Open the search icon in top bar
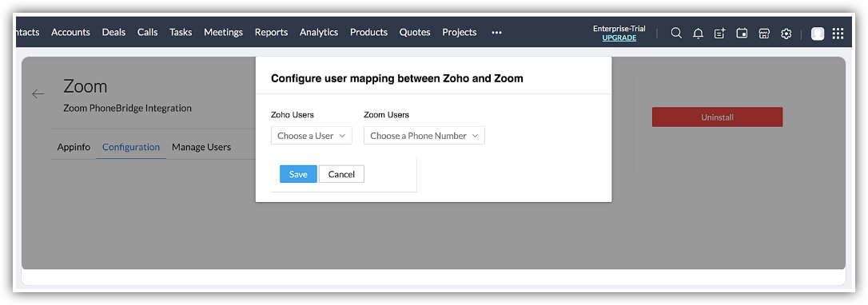This screenshot has width=868, height=305. point(676,34)
